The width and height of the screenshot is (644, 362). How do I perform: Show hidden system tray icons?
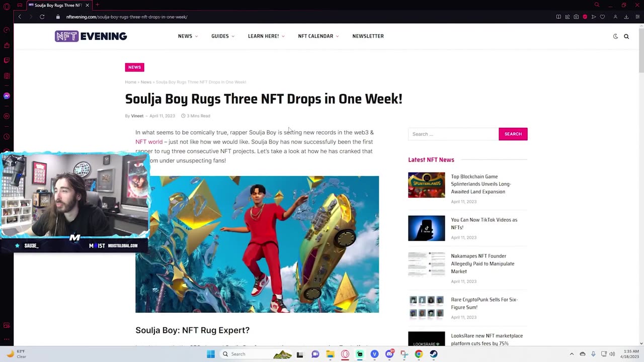pyautogui.click(x=572, y=354)
